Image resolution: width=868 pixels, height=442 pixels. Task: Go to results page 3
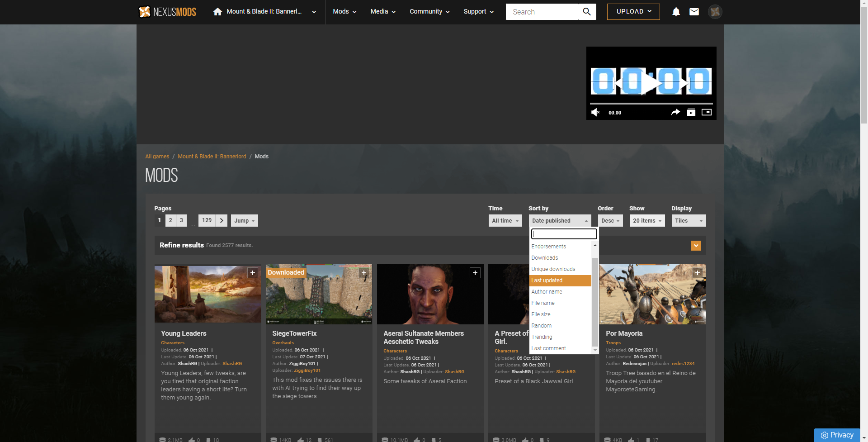181,220
